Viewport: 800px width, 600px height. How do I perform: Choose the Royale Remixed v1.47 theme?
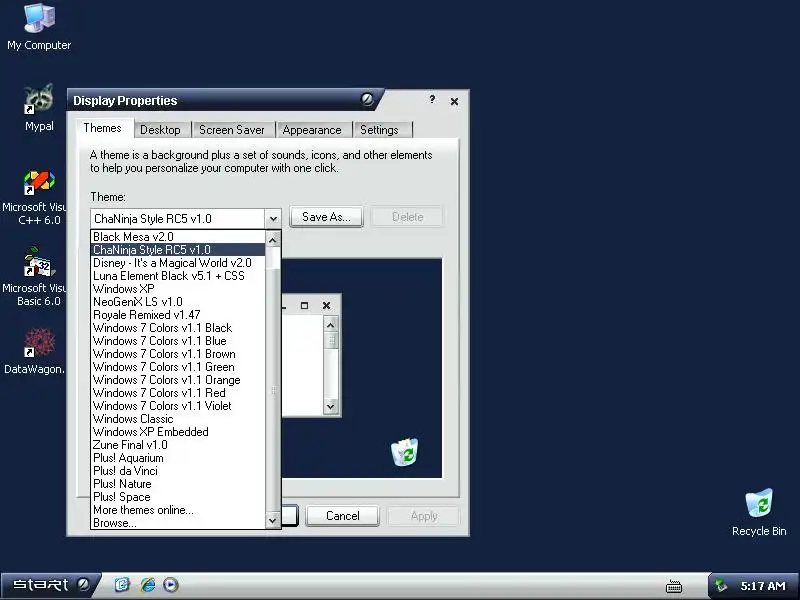[x=178, y=315]
